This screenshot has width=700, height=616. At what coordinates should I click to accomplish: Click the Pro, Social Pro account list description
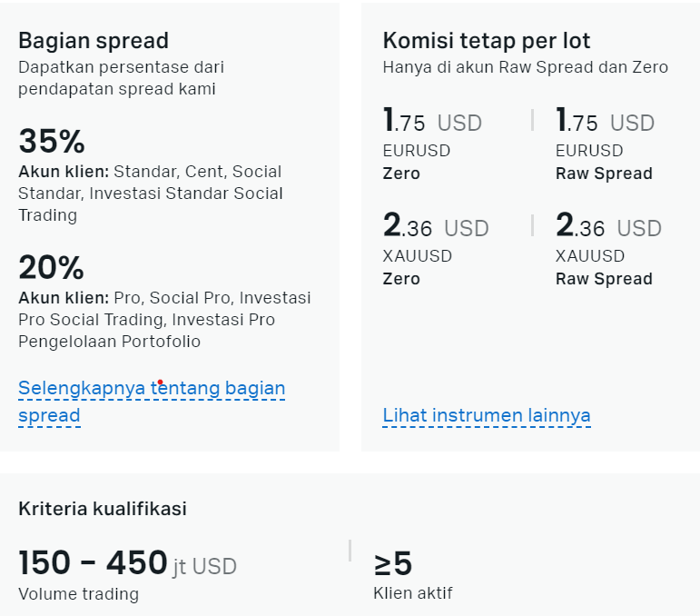164,320
